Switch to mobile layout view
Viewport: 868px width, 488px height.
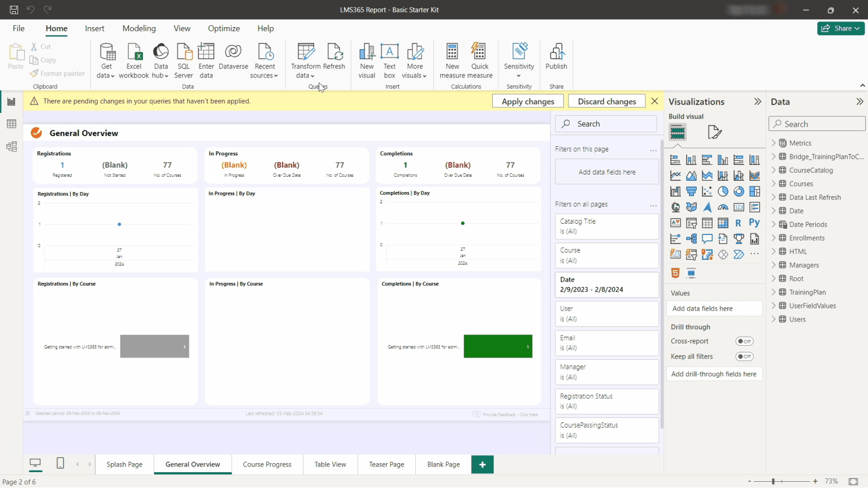(x=60, y=464)
